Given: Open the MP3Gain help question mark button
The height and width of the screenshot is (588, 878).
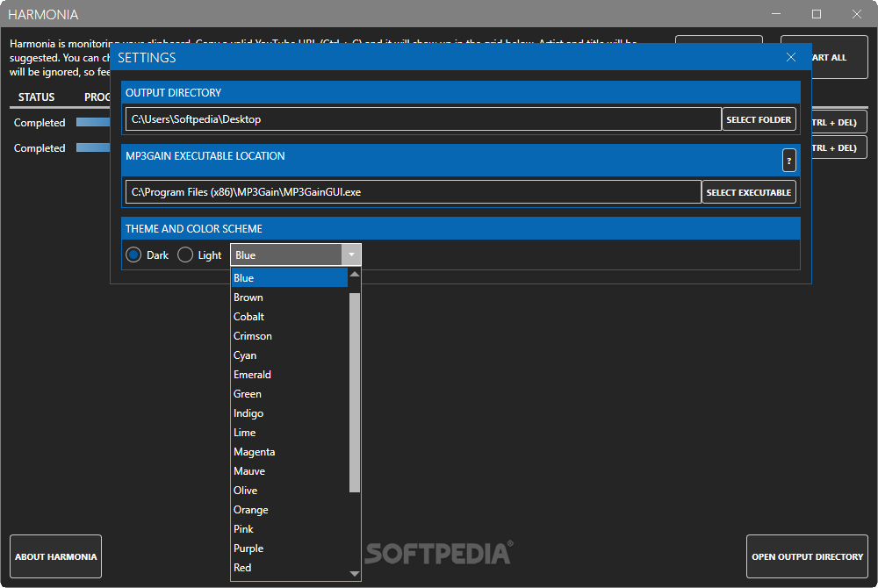Looking at the screenshot, I should 788,161.
